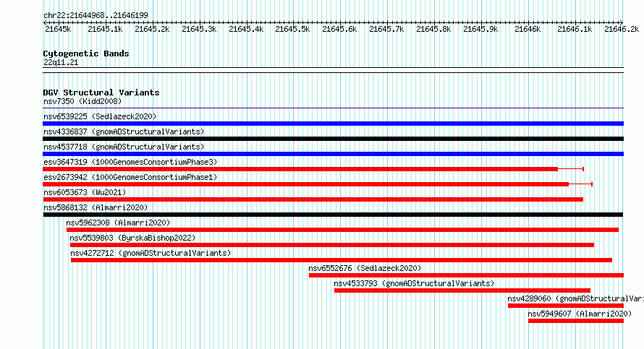Click the red bar of nsv4533793
Image resolution: width=644 pixels, height=349 pixels.
pos(462,290)
